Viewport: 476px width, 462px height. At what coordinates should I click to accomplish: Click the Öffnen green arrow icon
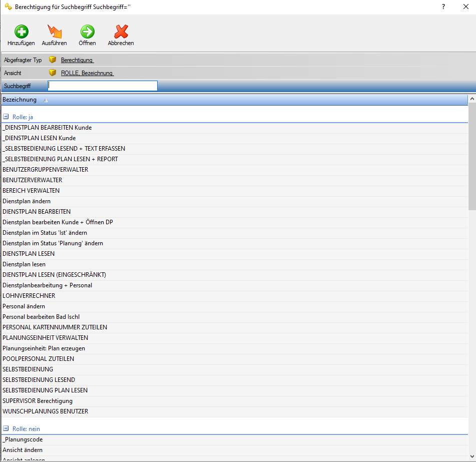coord(87,32)
